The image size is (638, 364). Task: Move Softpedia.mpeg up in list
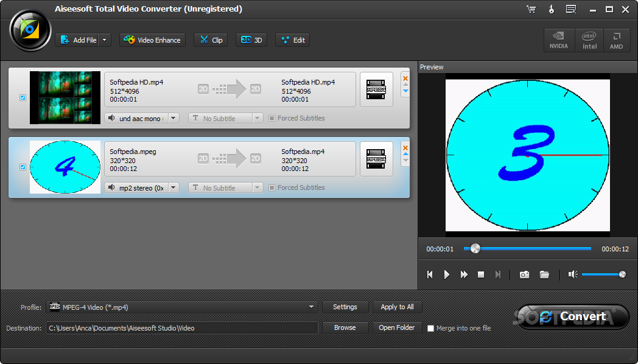pos(405,154)
